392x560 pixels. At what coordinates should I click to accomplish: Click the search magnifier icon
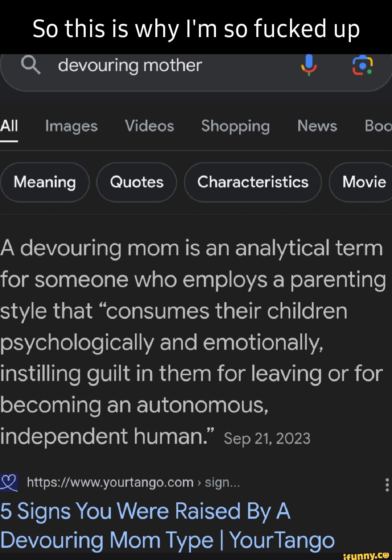click(x=30, y=65)
